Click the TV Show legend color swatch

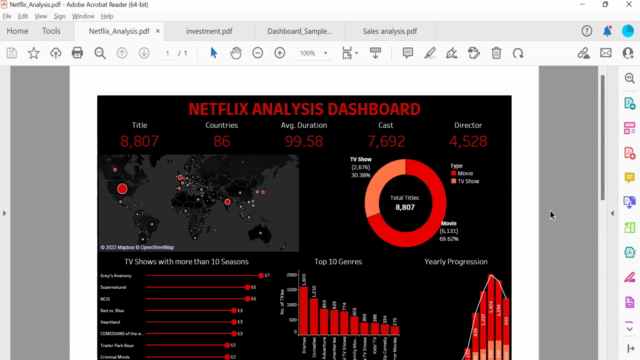coord(453,181)
